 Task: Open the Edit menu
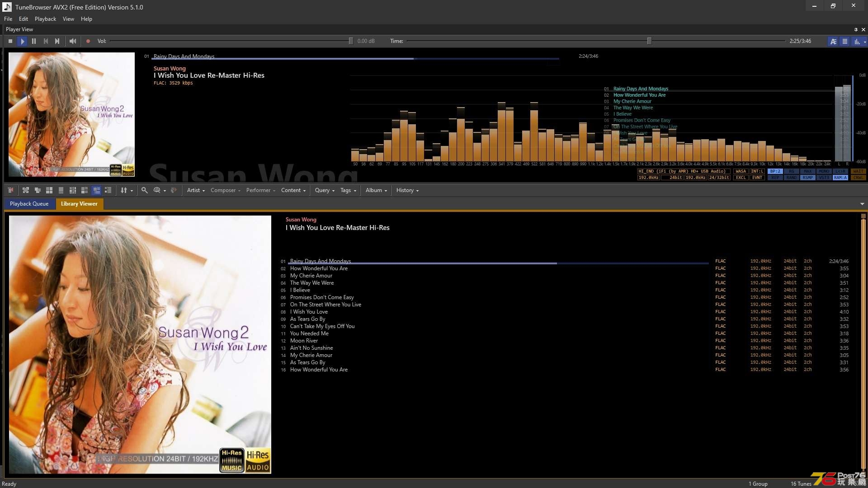coord(24,19)
